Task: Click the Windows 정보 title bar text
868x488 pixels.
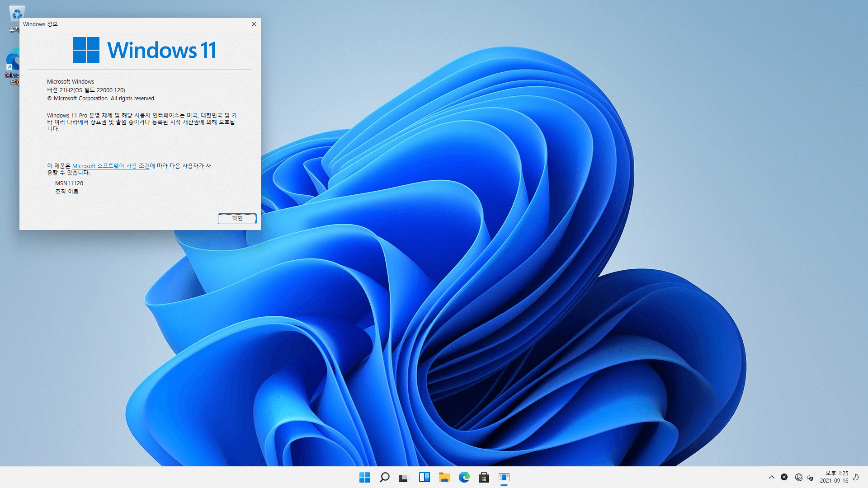Action: [40, 24]
